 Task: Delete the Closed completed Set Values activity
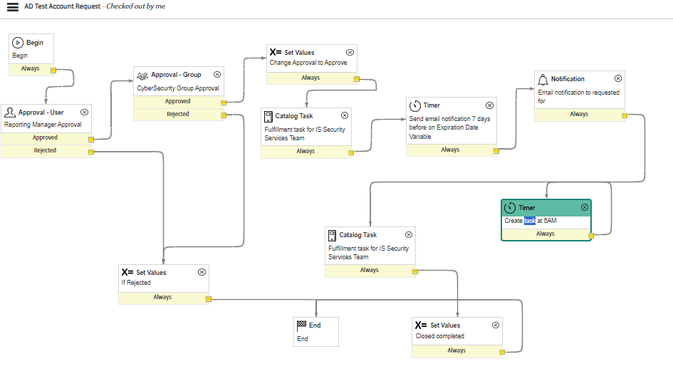(496, 325)
